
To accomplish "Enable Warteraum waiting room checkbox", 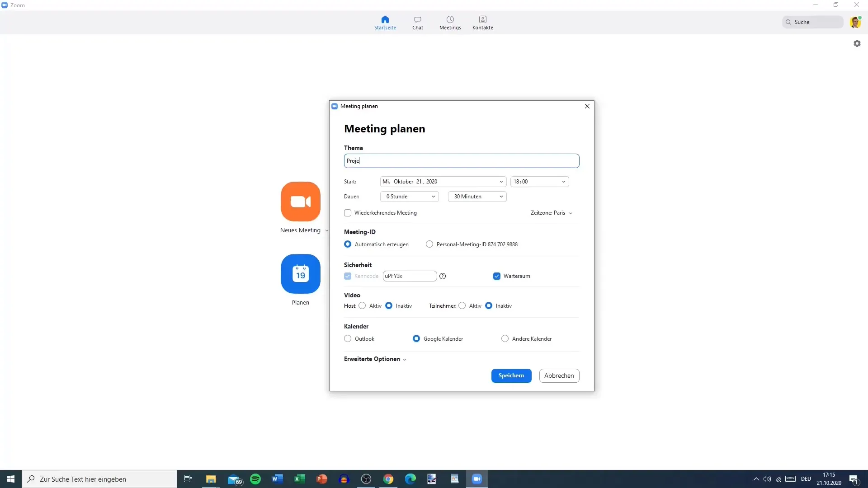I will (x=496, y=275).
